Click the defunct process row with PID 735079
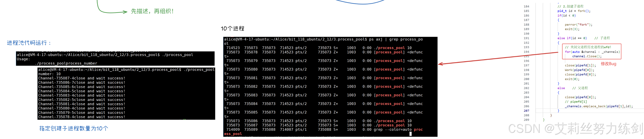Viewport: 644px width, 139px height. tap(325, 61)
